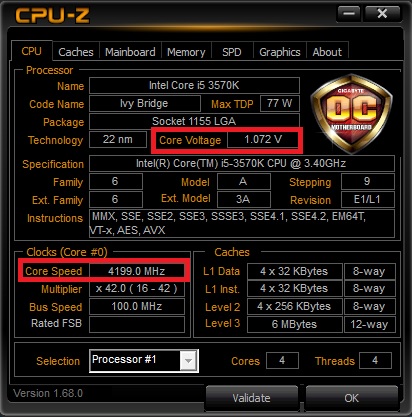The width and height of the screenshot is (414, 418).
Task: Minimize the CPU-Z window
Action: pyautogui.click(x=349, y=14)
